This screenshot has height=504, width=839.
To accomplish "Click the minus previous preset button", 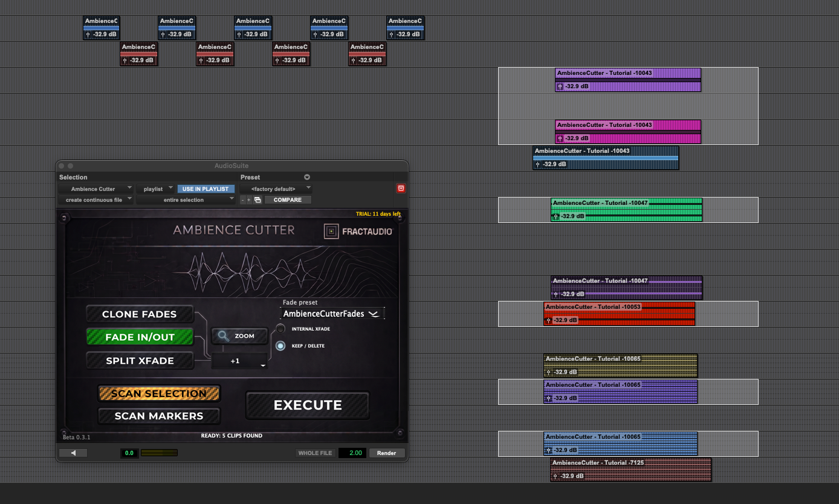I will pos(242,200).
